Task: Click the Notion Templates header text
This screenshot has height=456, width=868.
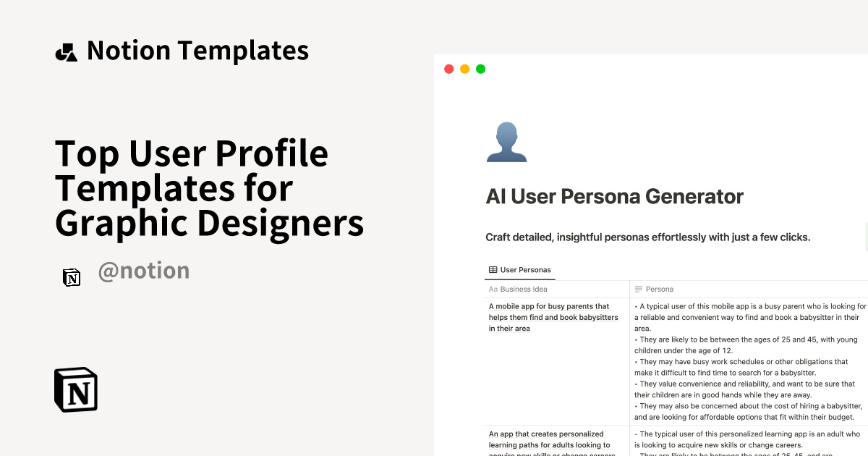Action: tap(197, 51)
